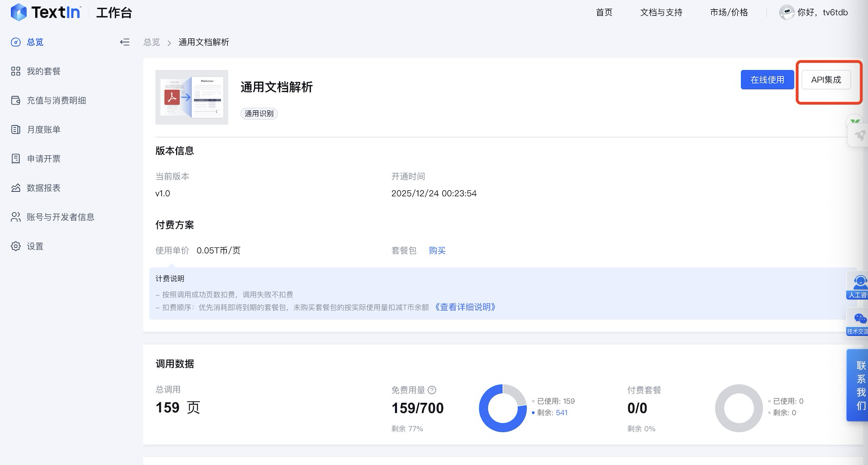This screenshot has width=868, height=465.
Task: Click the 剩余 0% text
Action: pyautogui.click(x=641, y=429)
